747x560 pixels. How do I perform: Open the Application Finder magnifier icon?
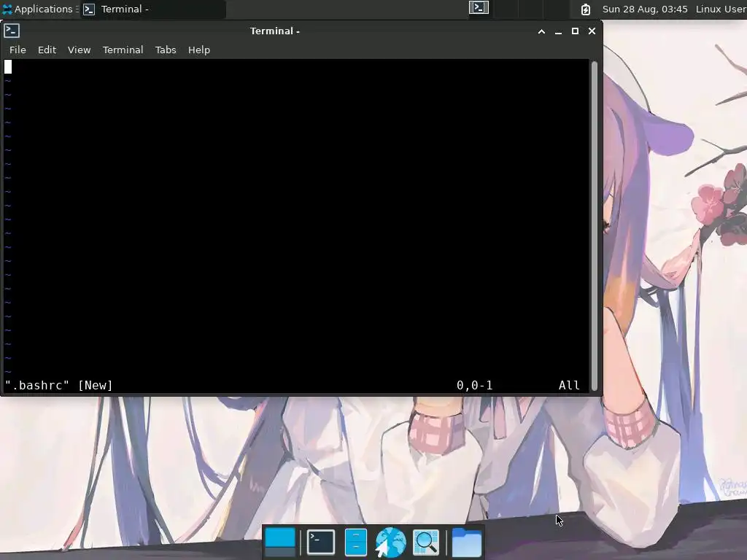click(x=425, y=542)
